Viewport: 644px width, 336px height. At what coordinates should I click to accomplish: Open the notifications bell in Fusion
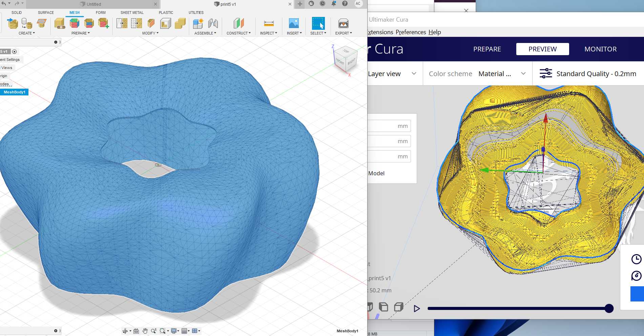click(x=334, y=4)
